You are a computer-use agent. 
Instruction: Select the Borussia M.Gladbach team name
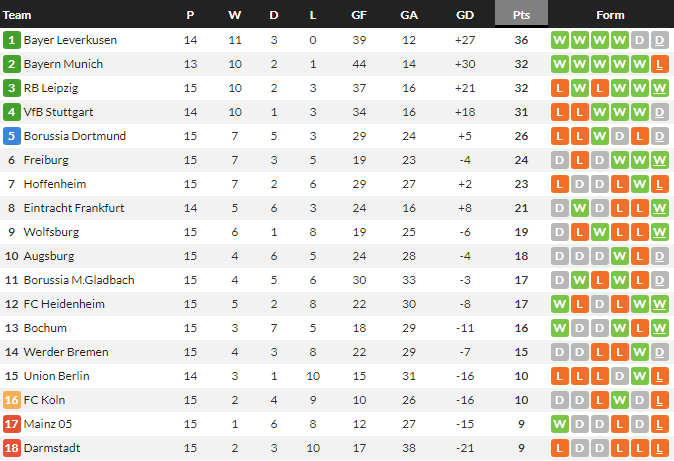78,280
